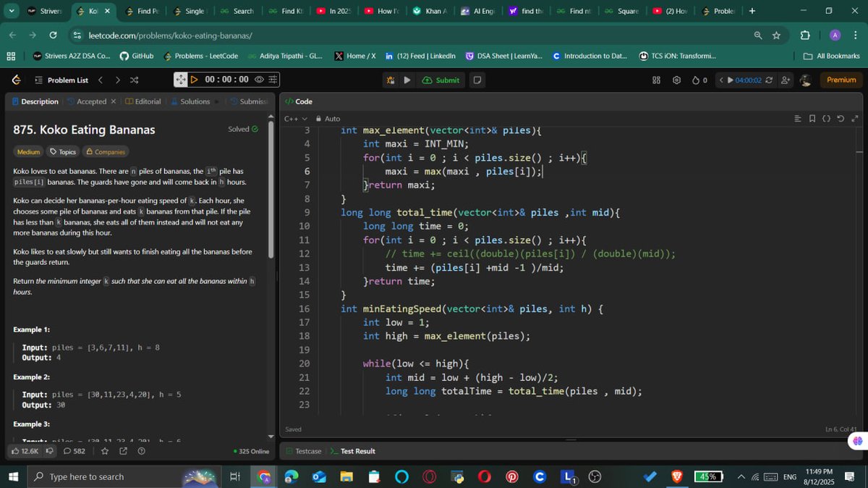Show the Topics tag
Screen dimensions: 868x488
pyautogui.click(x=63, y=152)
